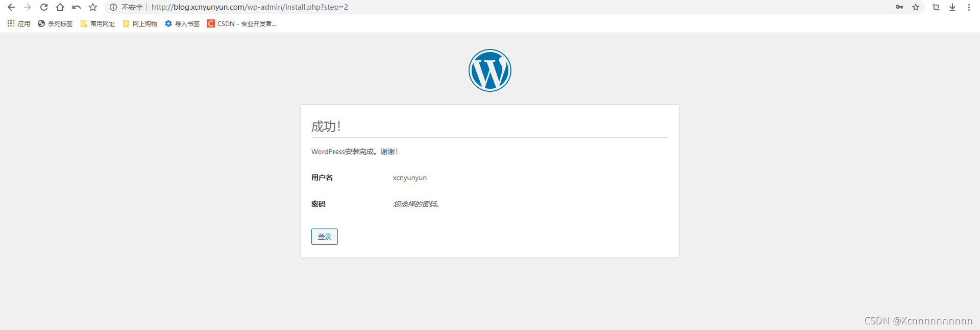Click the 用户名 label

322,177
